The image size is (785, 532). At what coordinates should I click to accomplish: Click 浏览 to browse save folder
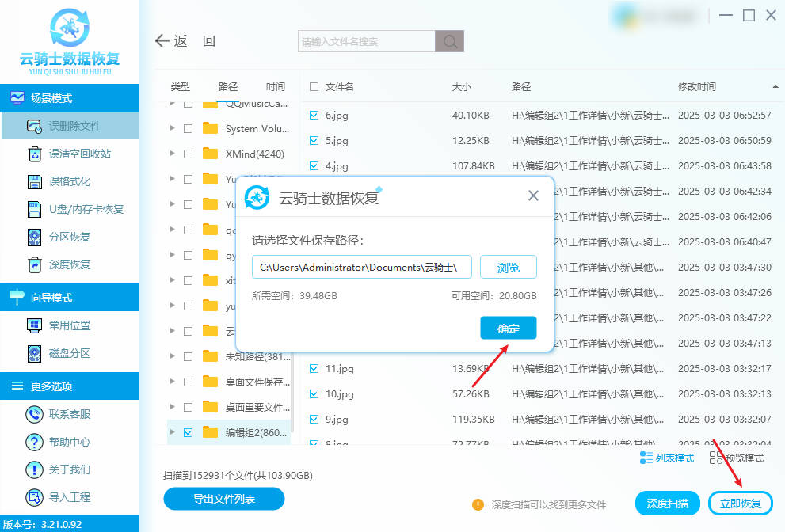point(508,268)
